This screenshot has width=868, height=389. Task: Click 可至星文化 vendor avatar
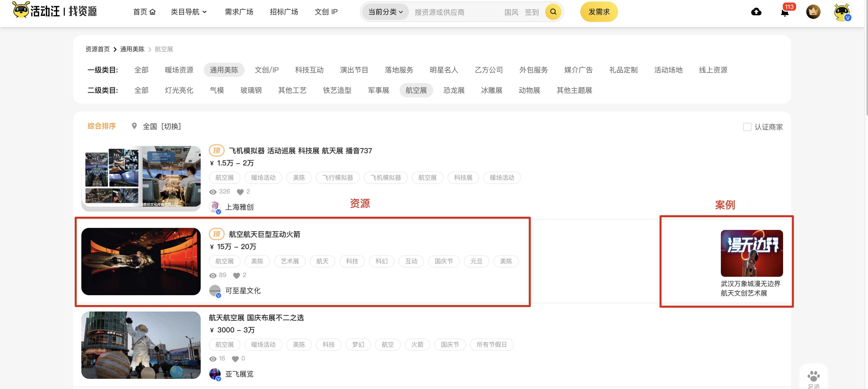click(x=215, y=291)
